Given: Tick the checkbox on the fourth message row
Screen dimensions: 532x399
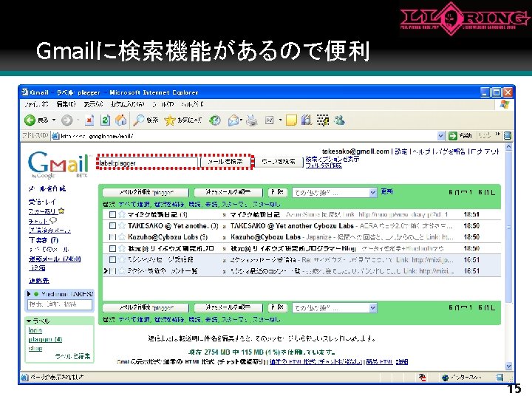Looking at the screenshot, I should click(x=112, y=248).
